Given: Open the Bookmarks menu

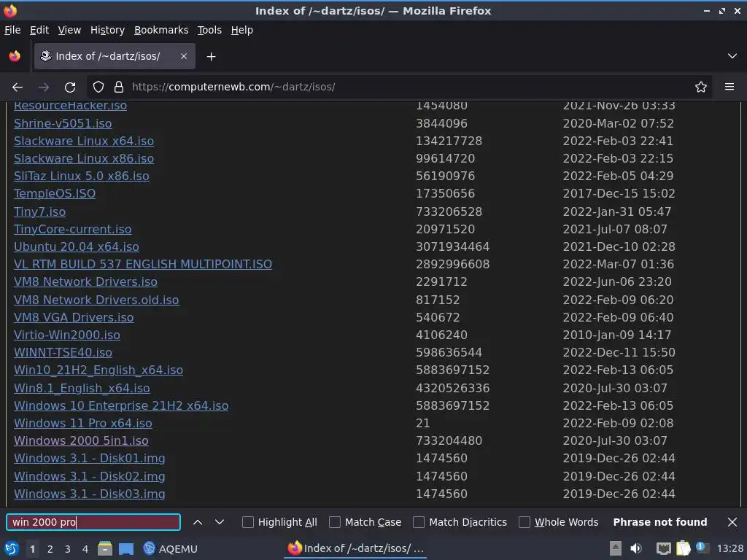Looking at the screenshot, I should click(161, 30).
